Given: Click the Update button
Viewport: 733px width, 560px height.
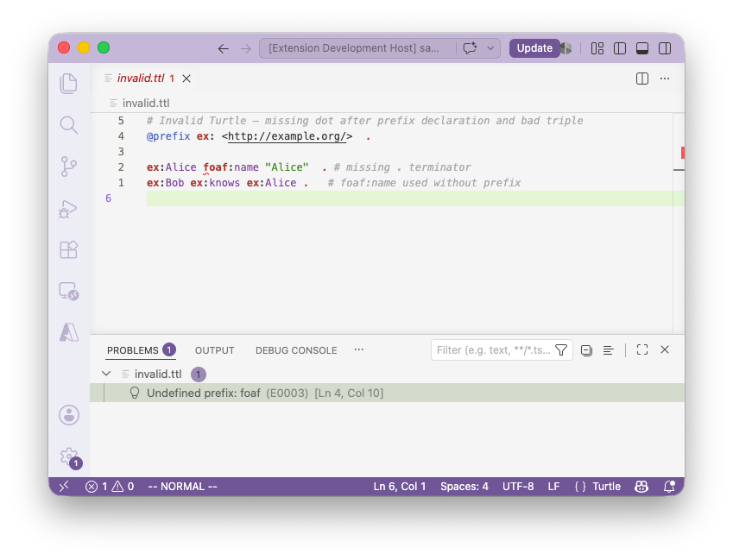Looking at the screenshot, I should (534, 48).
